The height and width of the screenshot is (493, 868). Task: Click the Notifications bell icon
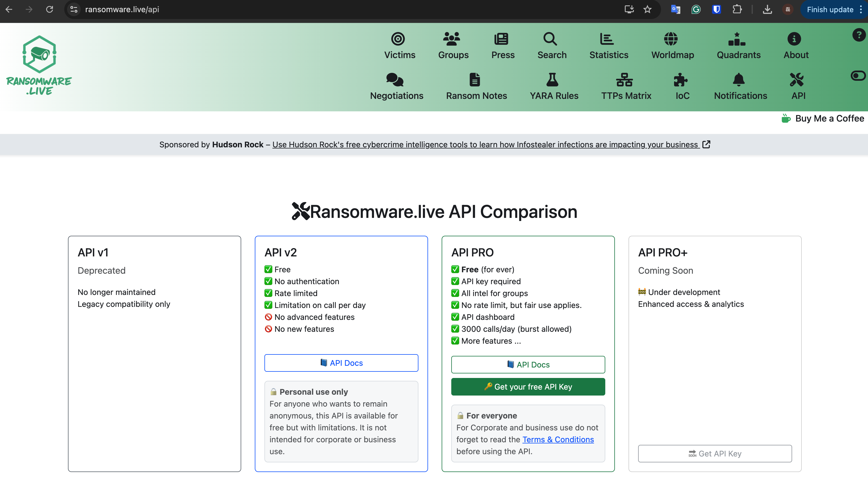point(738,80)
